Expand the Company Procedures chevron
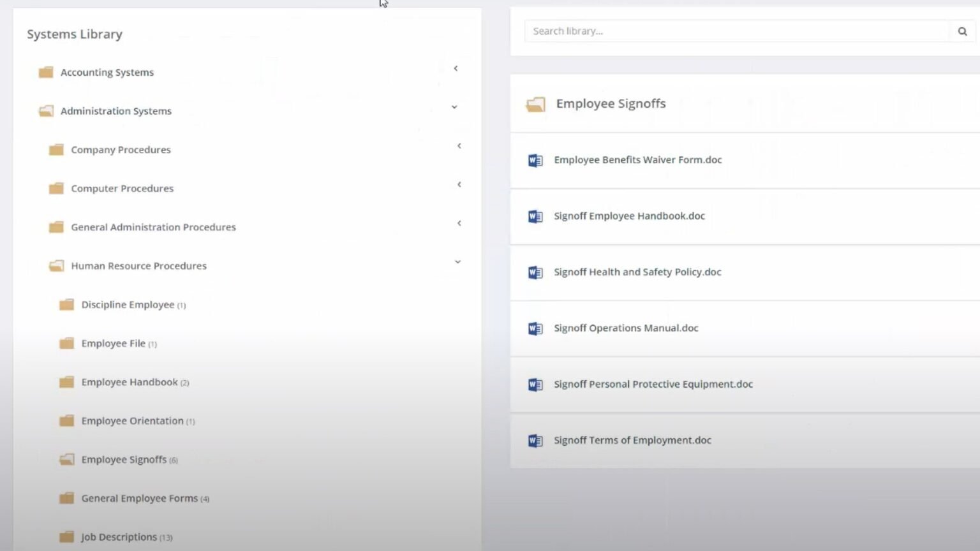The width and height of the screenshot is (980, 551). (x=459, y=146)
